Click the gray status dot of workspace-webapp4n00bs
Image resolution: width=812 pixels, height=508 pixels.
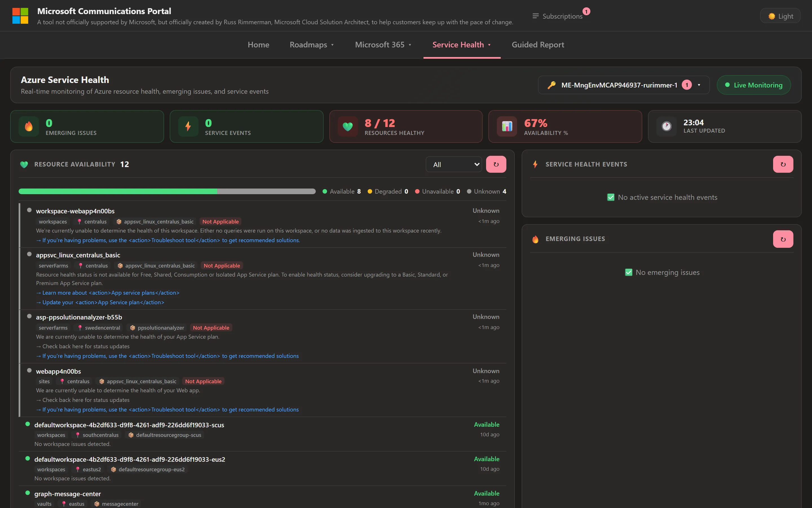[x=29, y=210]
